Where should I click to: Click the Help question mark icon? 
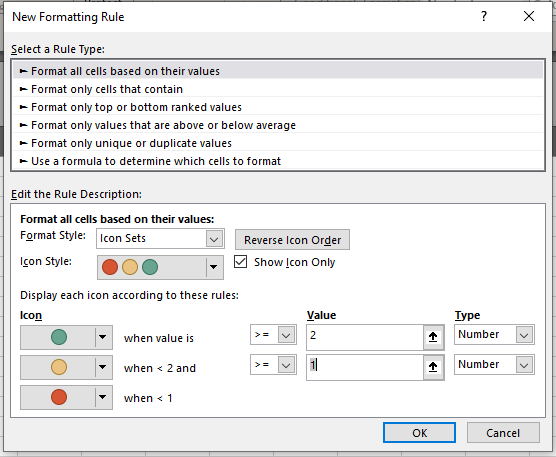[x=484, y=16]
